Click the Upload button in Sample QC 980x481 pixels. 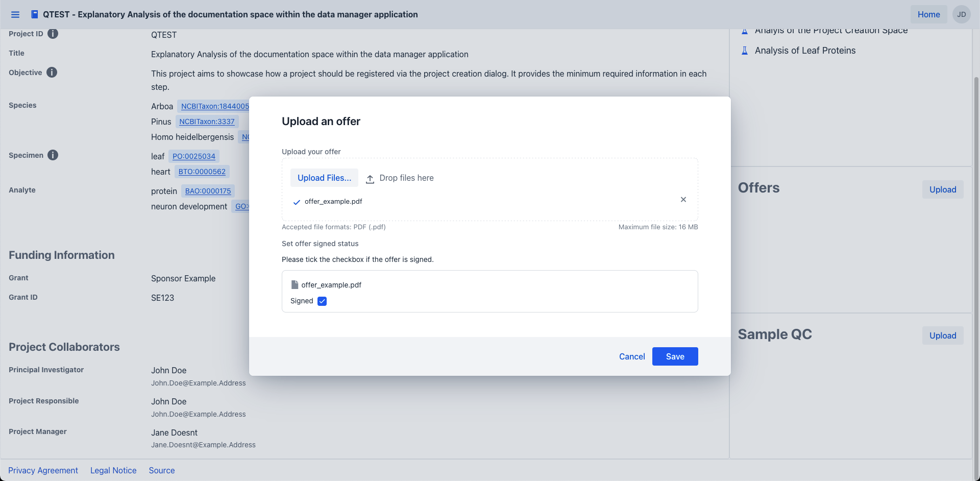[942, 335]
